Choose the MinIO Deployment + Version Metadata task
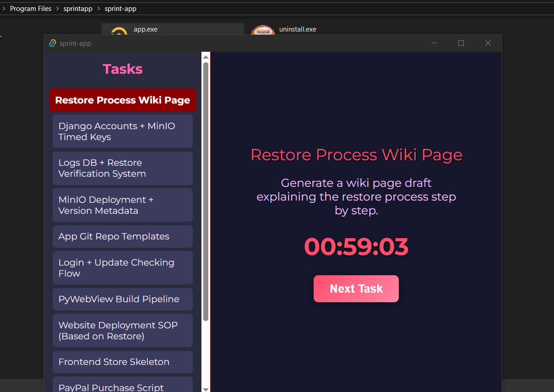 [x=123, y=205]
